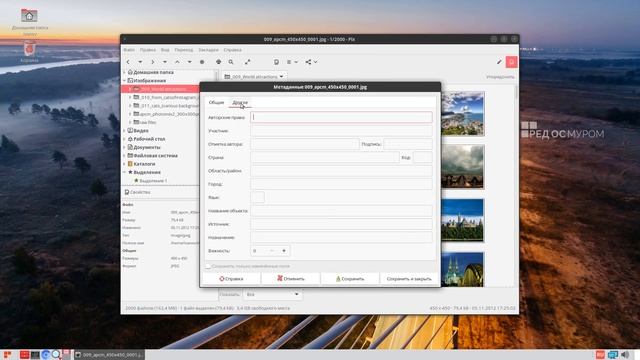This screenshot has width=640, height=360.
Task: Select Каталоги in the folder tree
Action: [144, 164]
